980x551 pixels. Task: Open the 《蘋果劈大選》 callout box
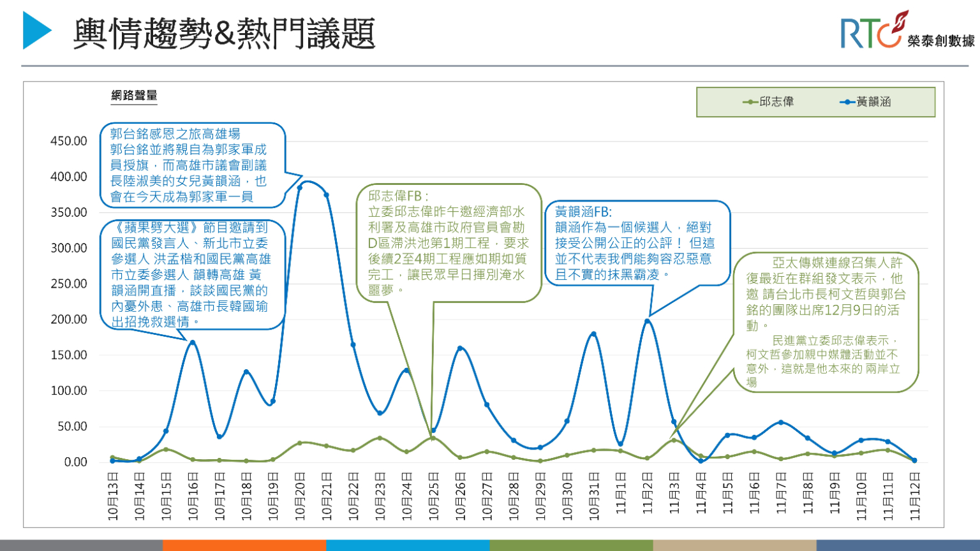coord(191,274)
